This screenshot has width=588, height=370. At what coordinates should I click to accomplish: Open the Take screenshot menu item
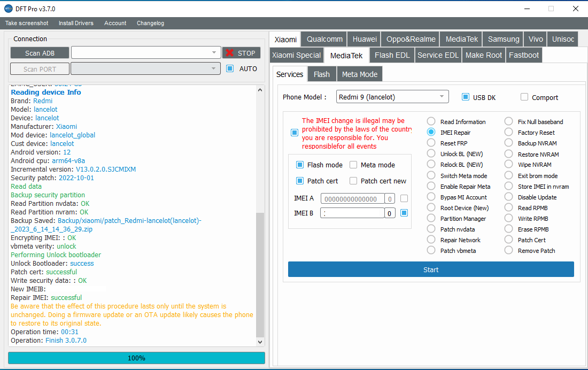click(27, 24)
